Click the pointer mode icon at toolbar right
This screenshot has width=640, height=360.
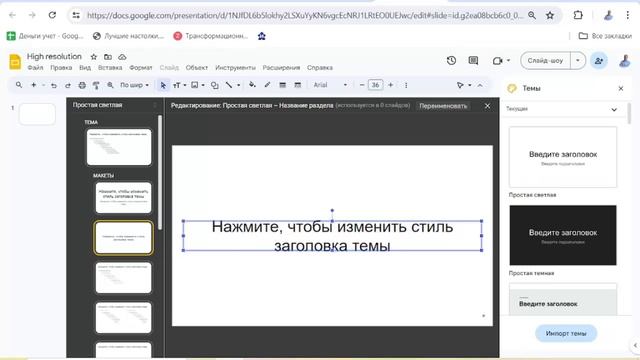pos(460,85)
